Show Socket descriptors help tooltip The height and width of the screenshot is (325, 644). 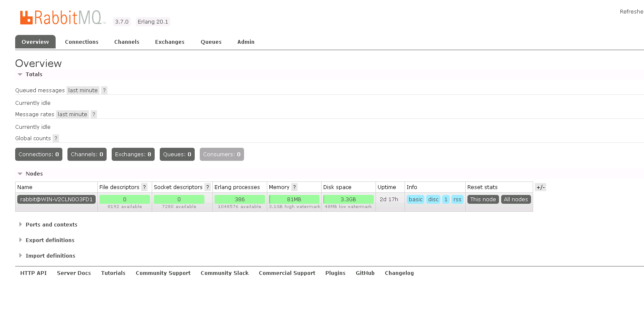pyautogui.click(x=207, y=187)
